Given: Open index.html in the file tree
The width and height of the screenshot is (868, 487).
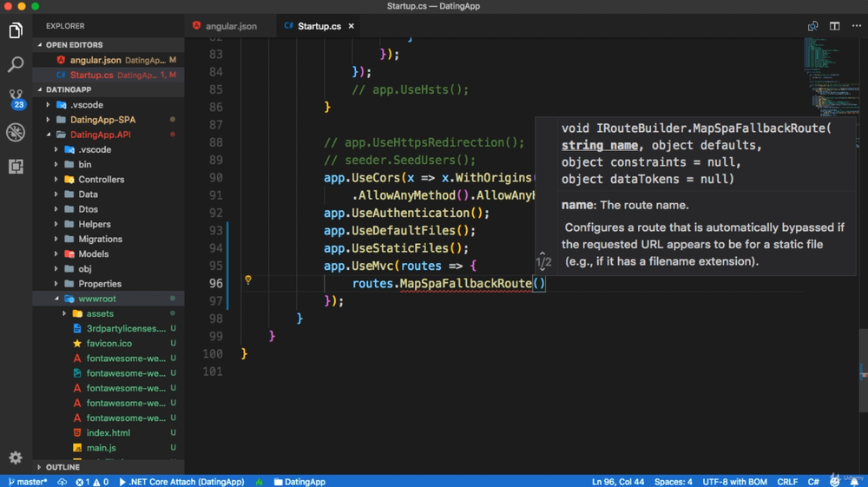Looking at the screenshot, I should point(108,433).
